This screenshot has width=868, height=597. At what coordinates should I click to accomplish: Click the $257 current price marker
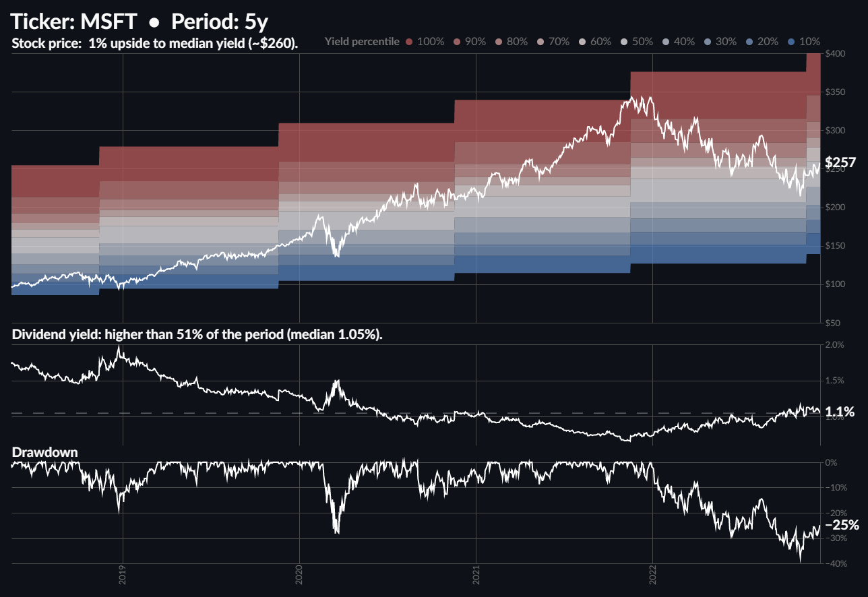coord(840,162)
